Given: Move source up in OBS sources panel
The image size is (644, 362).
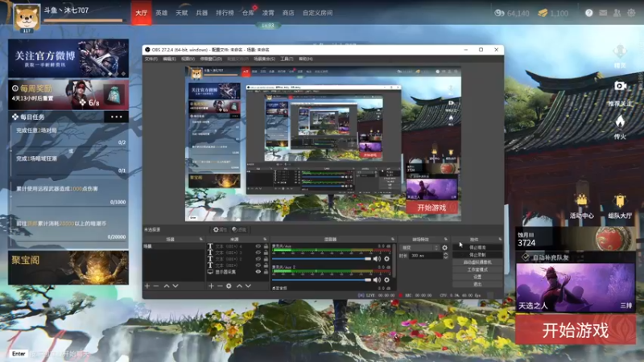Looking at the screenshot, I should pyautogui.click(x=239, y=286).
